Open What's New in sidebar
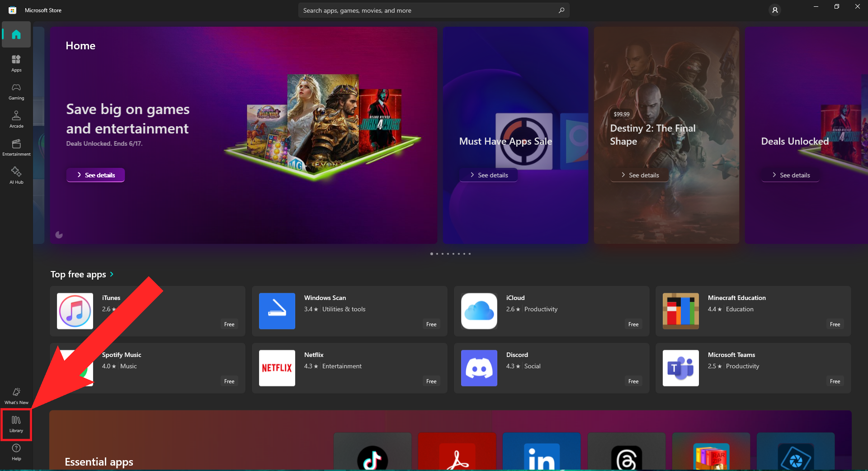 click(x=16, y=396)
